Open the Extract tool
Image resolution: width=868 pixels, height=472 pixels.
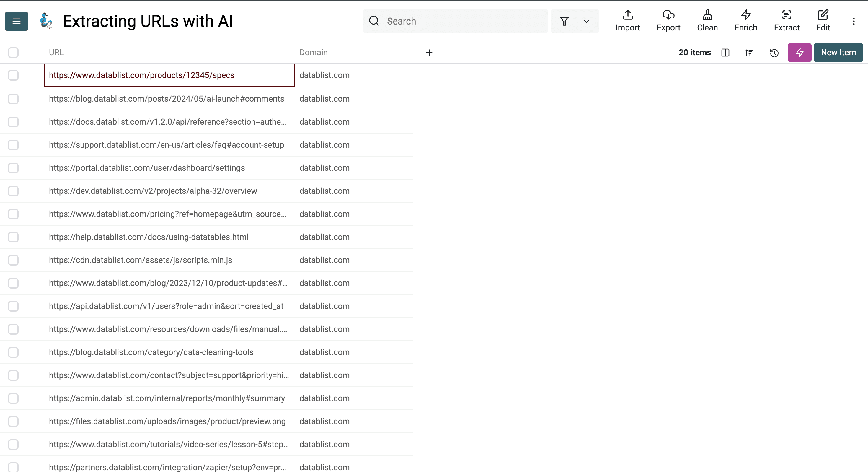[x=787, y=21]
